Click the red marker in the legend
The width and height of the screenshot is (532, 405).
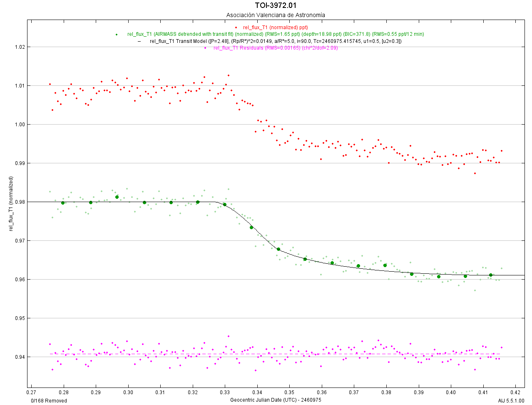coord(236,27)
